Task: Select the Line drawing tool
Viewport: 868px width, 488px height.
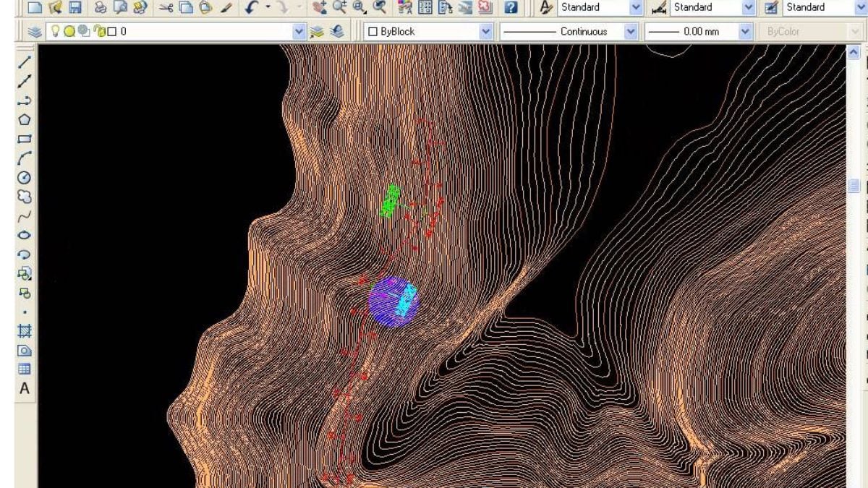Action: 24,61
